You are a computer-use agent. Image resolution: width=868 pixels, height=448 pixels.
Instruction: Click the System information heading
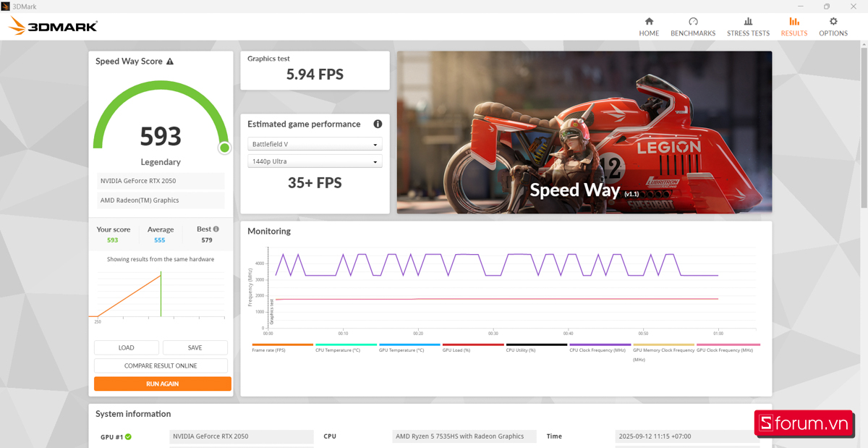133,414
